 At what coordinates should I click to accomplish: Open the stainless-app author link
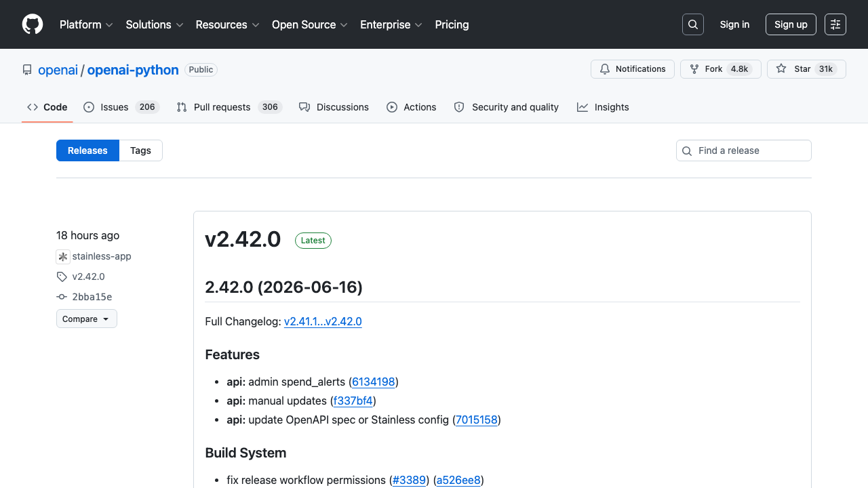(x=102, y=256)
